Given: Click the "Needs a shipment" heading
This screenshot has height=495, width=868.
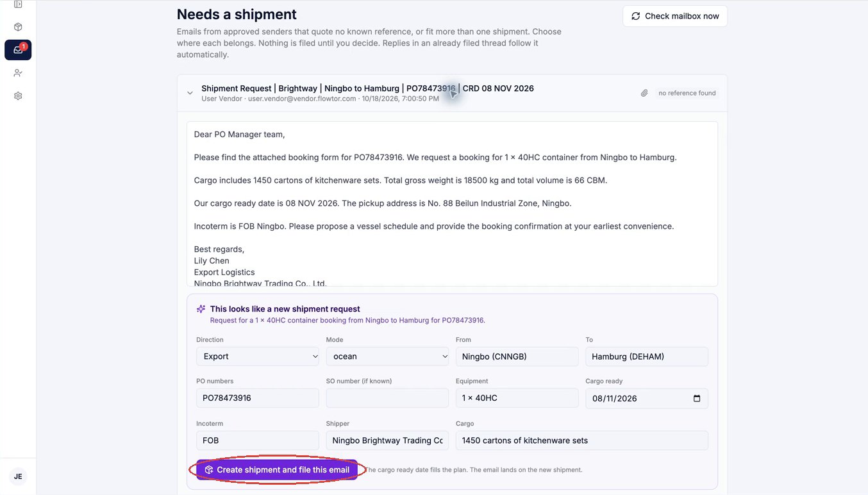Looking at the screenshot, I should point(237,14).
